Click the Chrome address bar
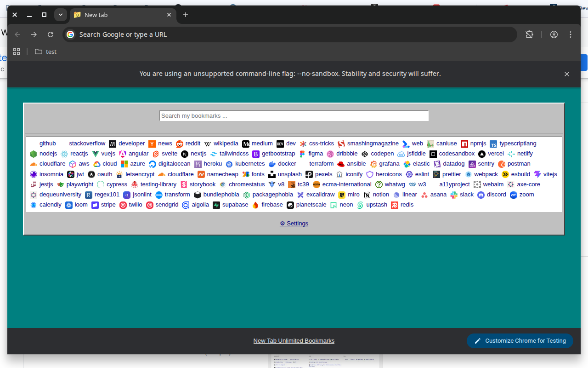Screen dimensions: 588x368 click(x=289, y=34)
